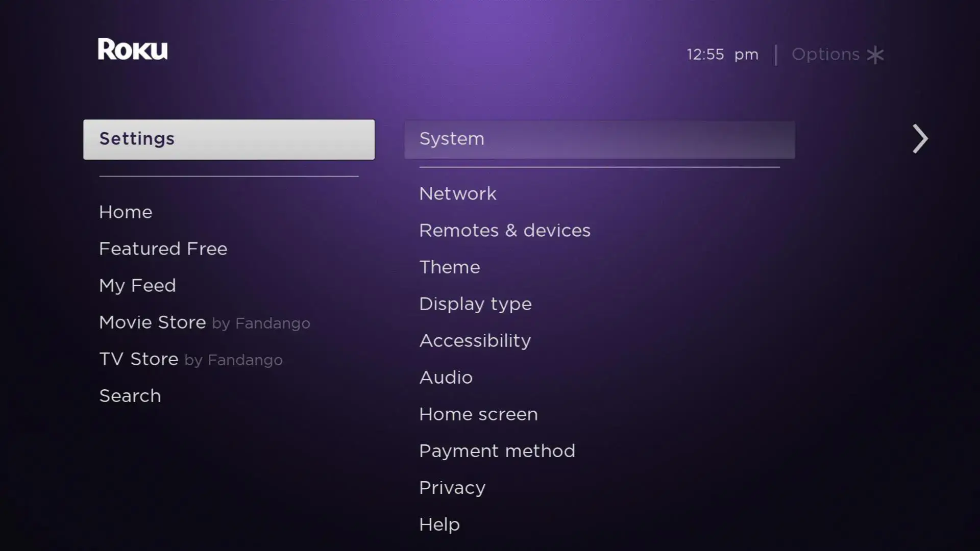Open Remotes & devices settings
Viewport: 980px width, 551px height.
pos(504,230)
